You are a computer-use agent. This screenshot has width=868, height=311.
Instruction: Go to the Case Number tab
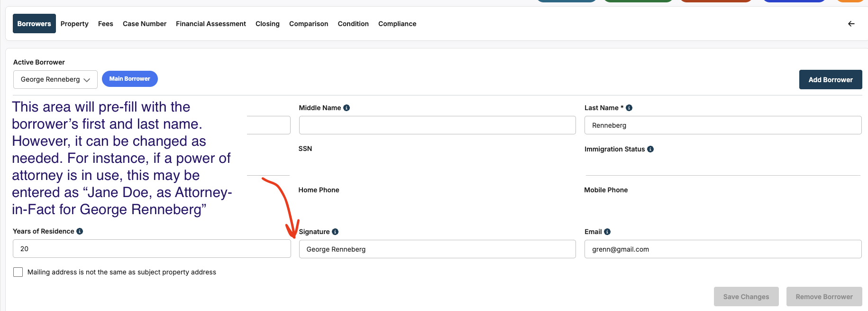coord(144,24)
